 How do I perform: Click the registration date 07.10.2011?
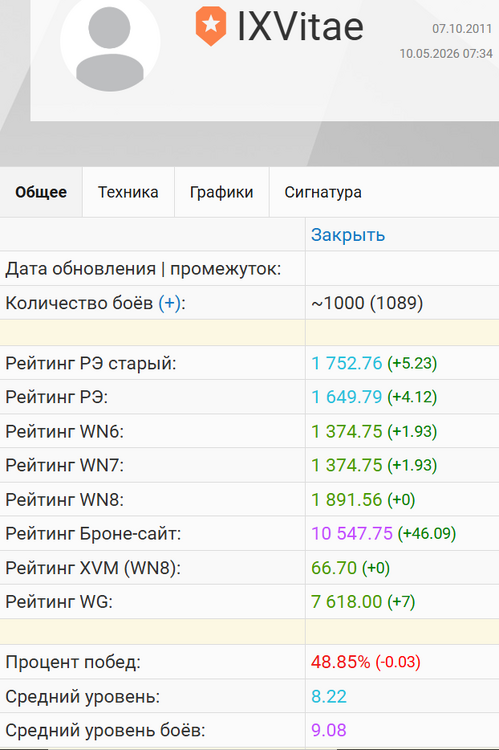462,29
